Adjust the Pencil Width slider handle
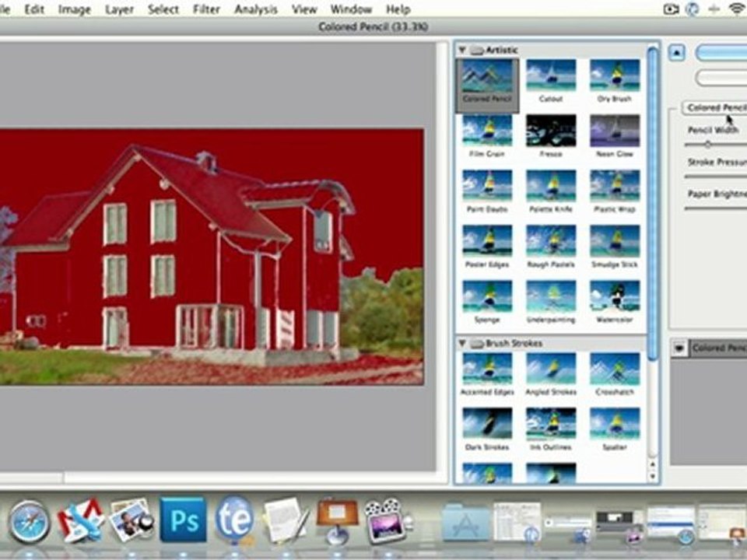 [707, 145]
